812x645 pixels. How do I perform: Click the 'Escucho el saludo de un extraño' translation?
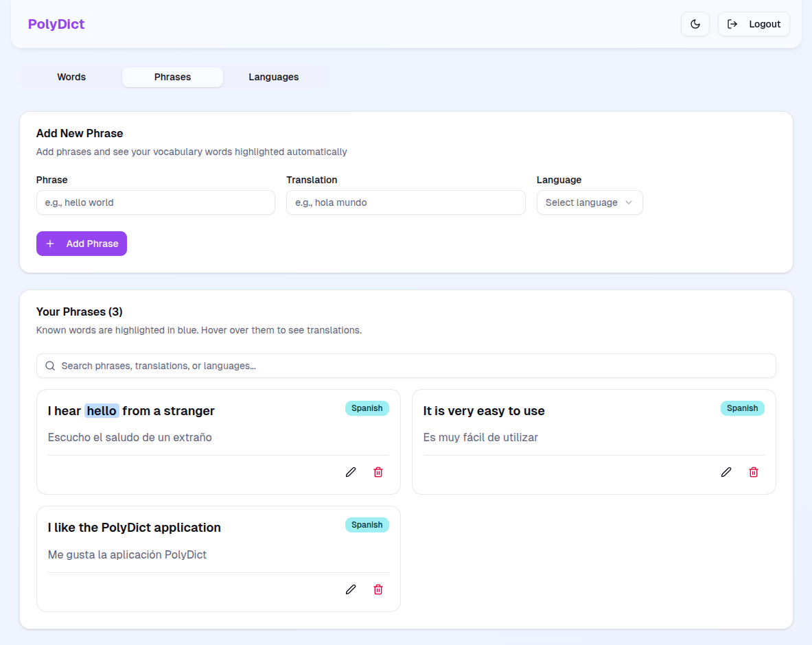pos(130,437)
